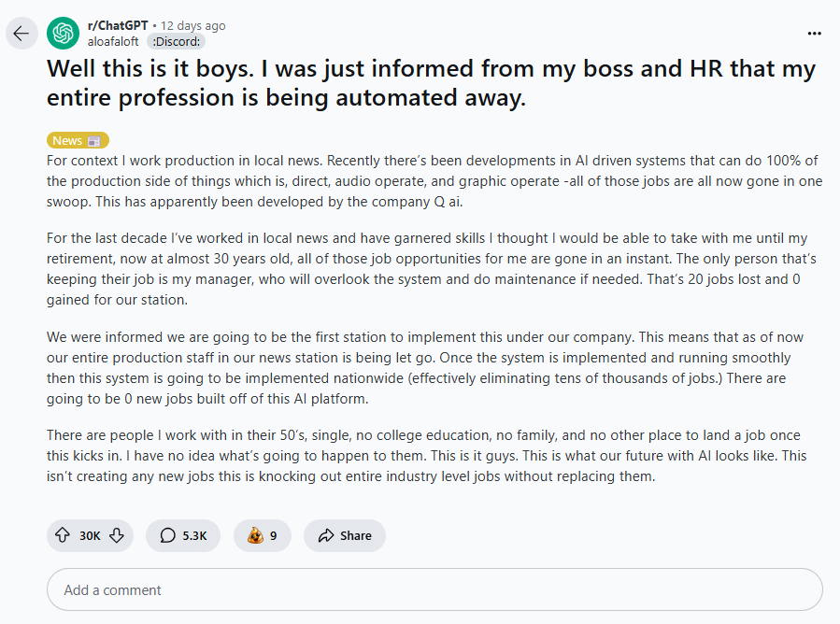
Task: Focus the "Add a comment" field
Action: (434, 589)
